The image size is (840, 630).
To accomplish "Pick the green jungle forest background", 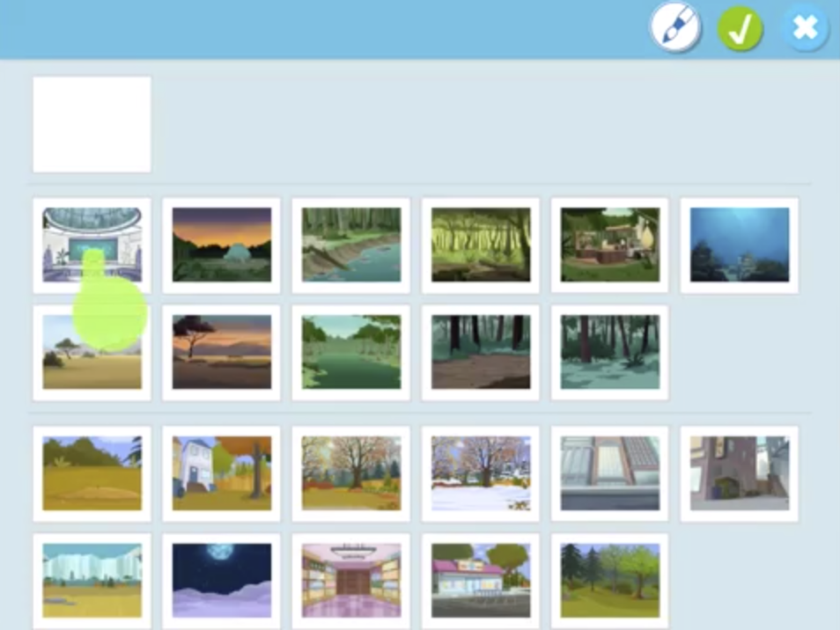I will [480, 245].
